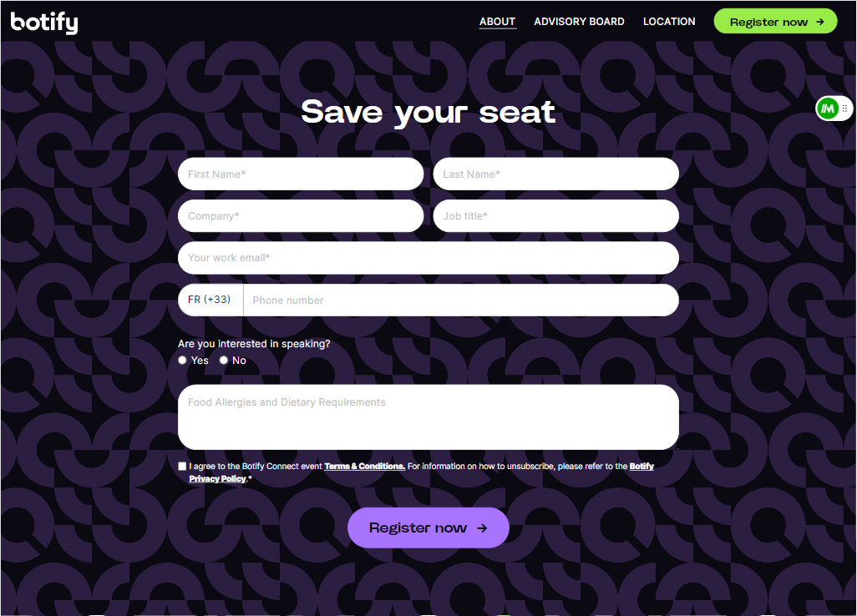Viewport: 857px width, 616px height.
Task: Click the botify logo
Action: [x=44, y=23]
